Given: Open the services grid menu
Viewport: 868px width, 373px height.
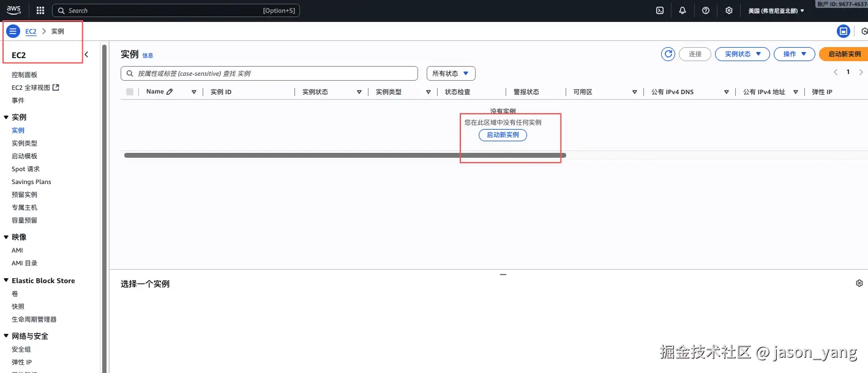Looking at the screenshot, I should tap(40, 10).
